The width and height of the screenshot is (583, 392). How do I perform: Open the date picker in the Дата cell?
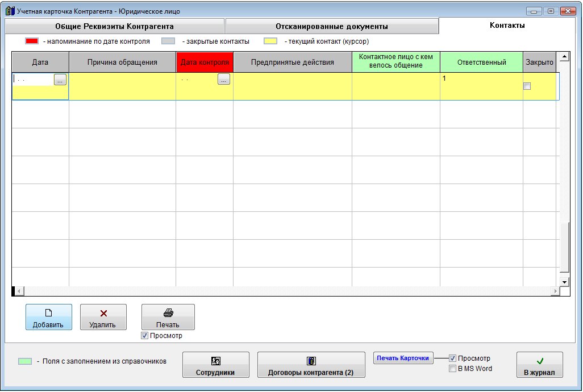pos(60,79)
